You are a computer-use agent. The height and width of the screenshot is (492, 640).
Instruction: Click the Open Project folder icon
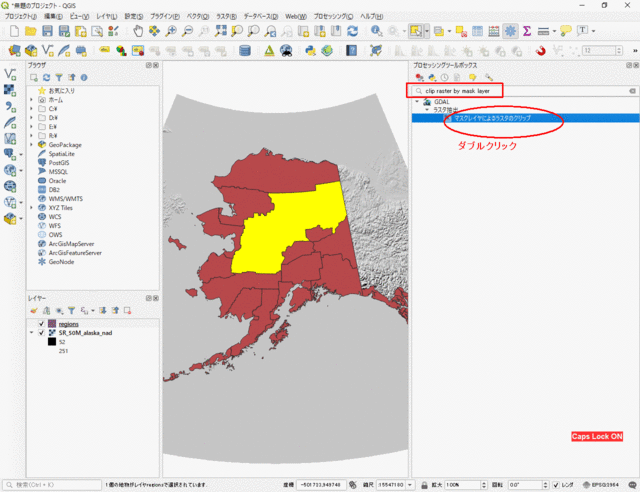click(30, 31)
